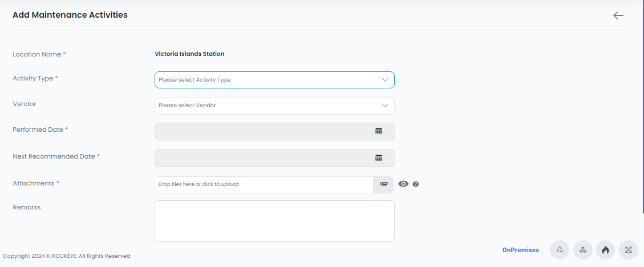Toggle fullscreen with the expand-arrows icon
Image resolution: width=644 pixels, height=267 pixels.
tap(629, 250)
